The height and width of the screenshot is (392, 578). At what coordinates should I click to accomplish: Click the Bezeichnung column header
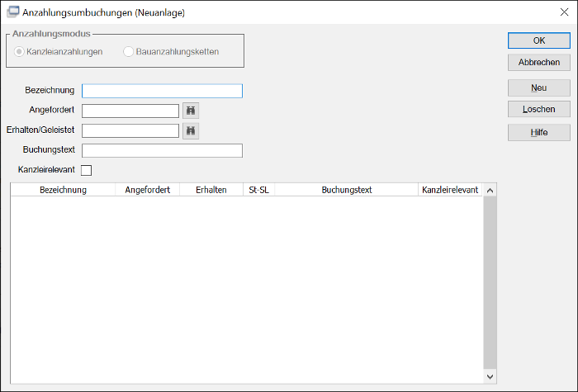click(63, 190)
